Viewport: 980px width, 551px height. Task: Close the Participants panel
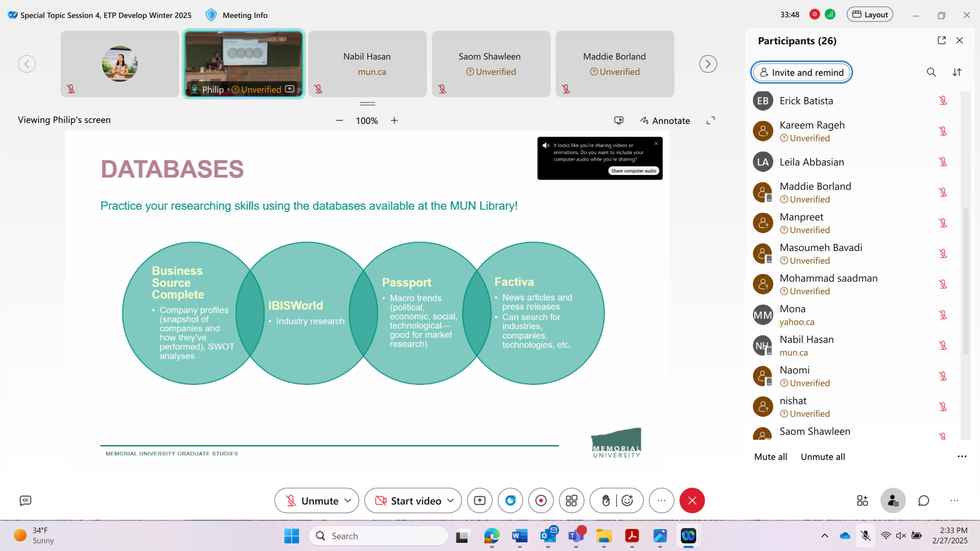click(960, 40)
